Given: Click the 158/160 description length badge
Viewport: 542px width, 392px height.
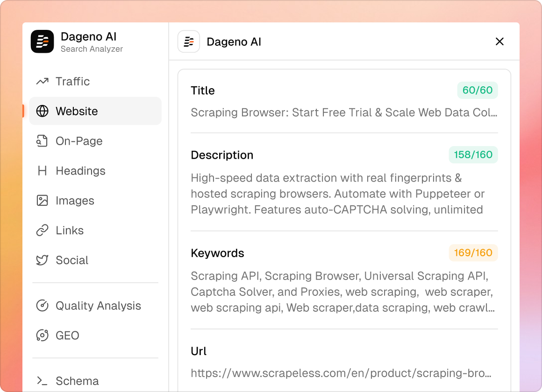Looking at the screenshot, I should pos(473,155).
